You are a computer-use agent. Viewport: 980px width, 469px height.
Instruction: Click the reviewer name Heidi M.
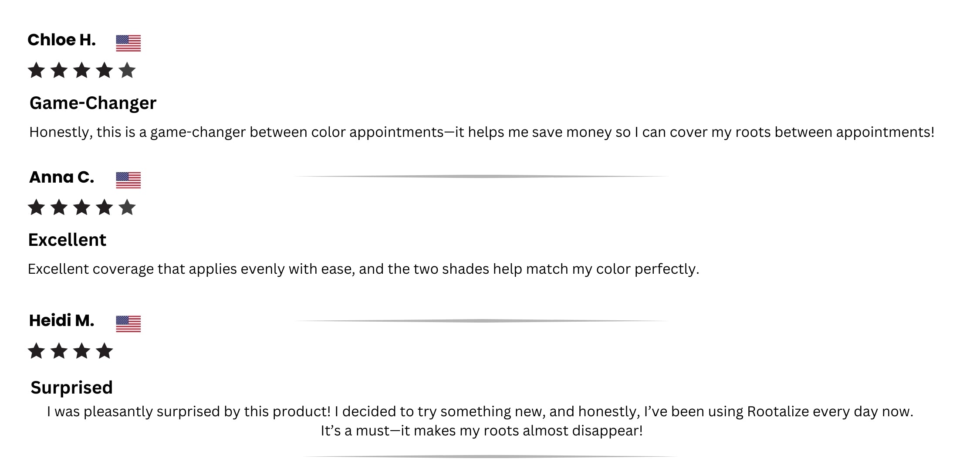tap(61, 321)
